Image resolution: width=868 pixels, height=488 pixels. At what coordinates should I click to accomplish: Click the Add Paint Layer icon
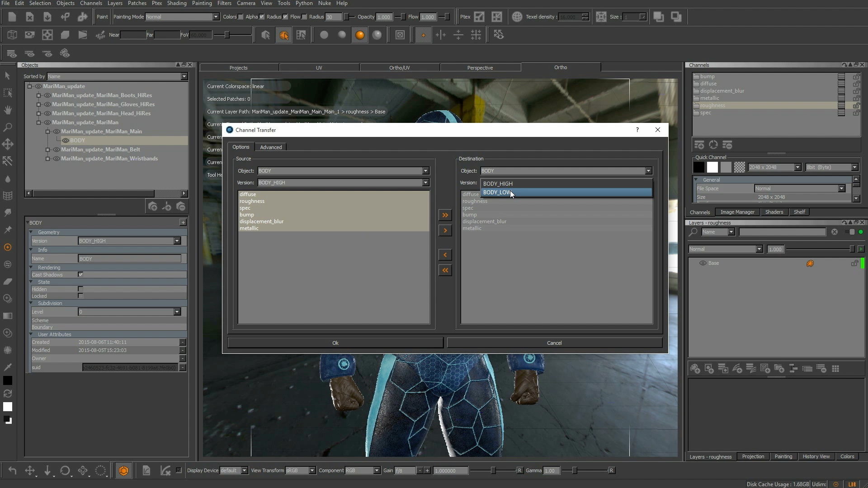(695, 368)
